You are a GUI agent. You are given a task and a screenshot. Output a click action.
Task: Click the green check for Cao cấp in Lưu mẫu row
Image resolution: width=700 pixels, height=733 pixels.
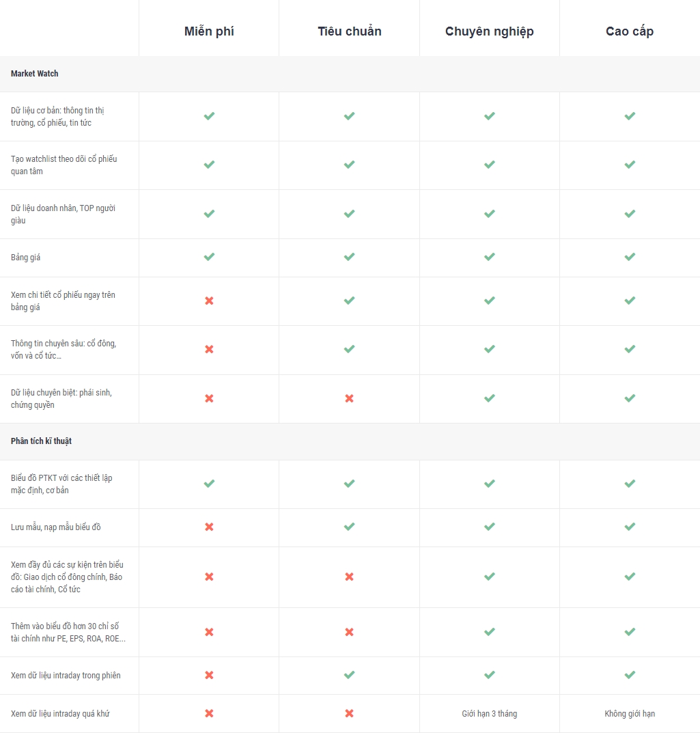pyautogui.click(x=630, y=527)
